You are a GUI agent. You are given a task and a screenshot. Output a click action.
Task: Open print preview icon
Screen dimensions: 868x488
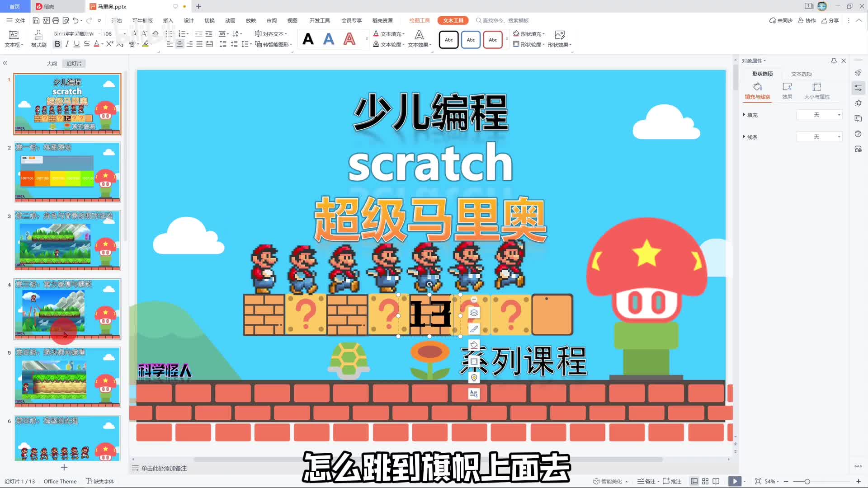pos(66,20)
